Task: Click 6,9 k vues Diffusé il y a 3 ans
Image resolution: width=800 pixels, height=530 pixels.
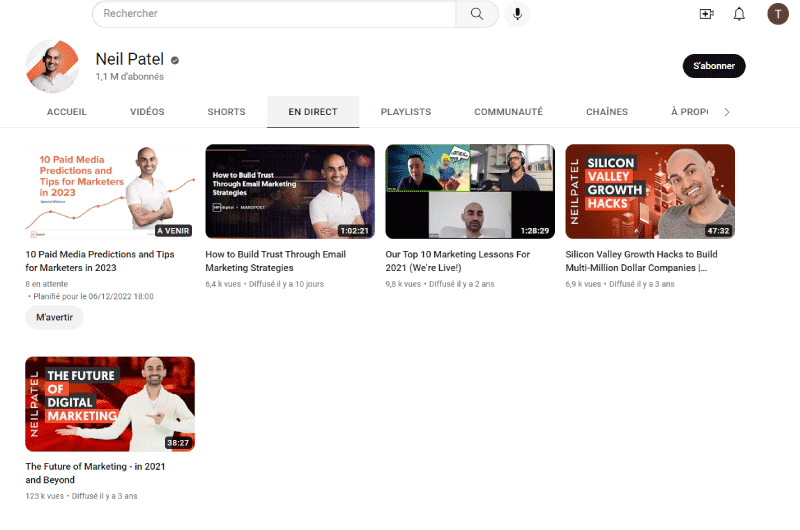Action: pyautogui.click(x=620, y=284)
